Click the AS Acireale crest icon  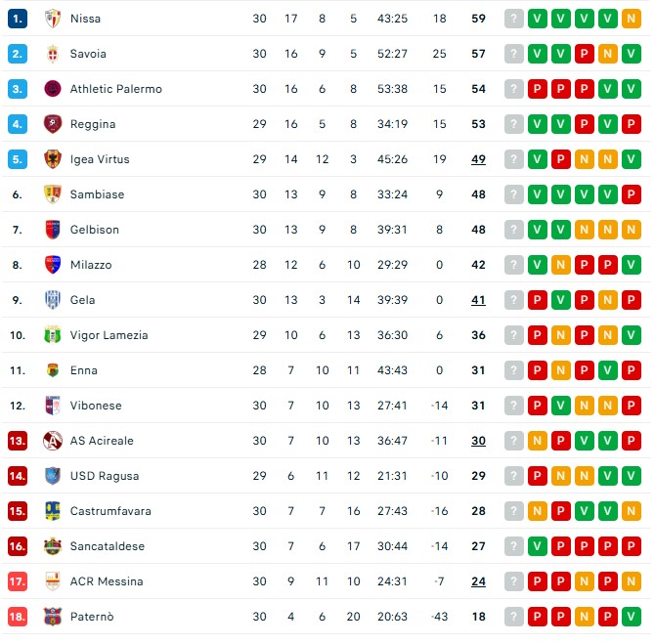click(53, 441)
